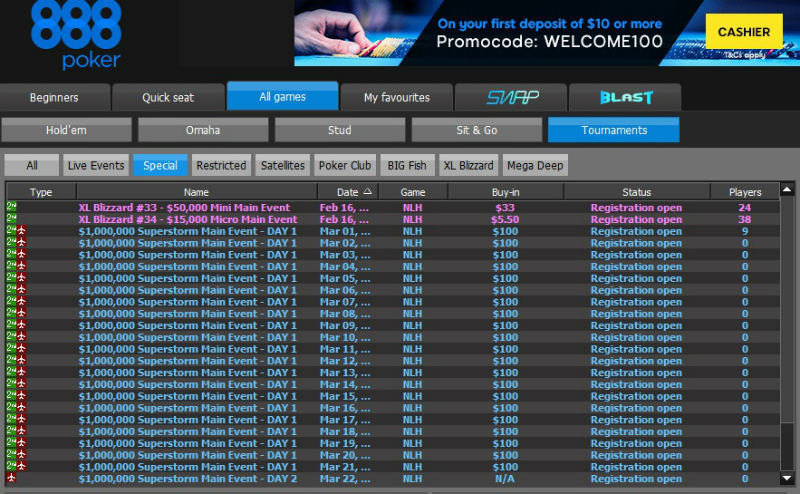Screen dimensions: 800x494
Task: Switch to the Beginners tab
Action: click(x=54, y=97)
